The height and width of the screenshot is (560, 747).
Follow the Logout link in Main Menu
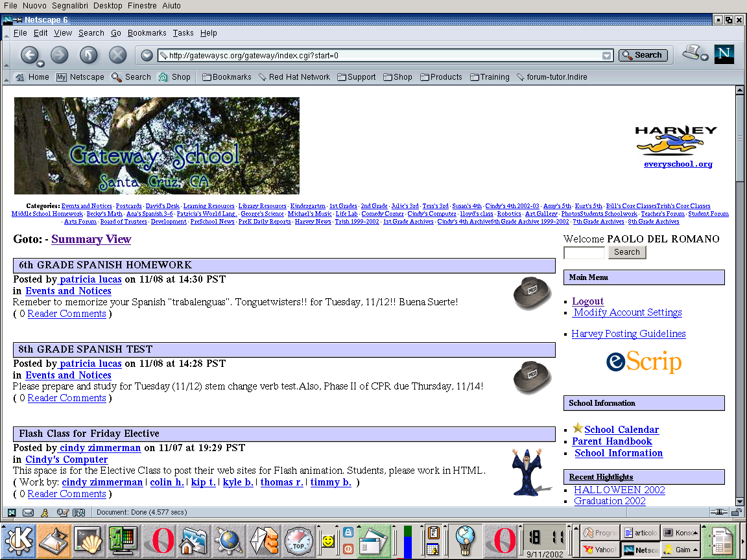[588, 301]
